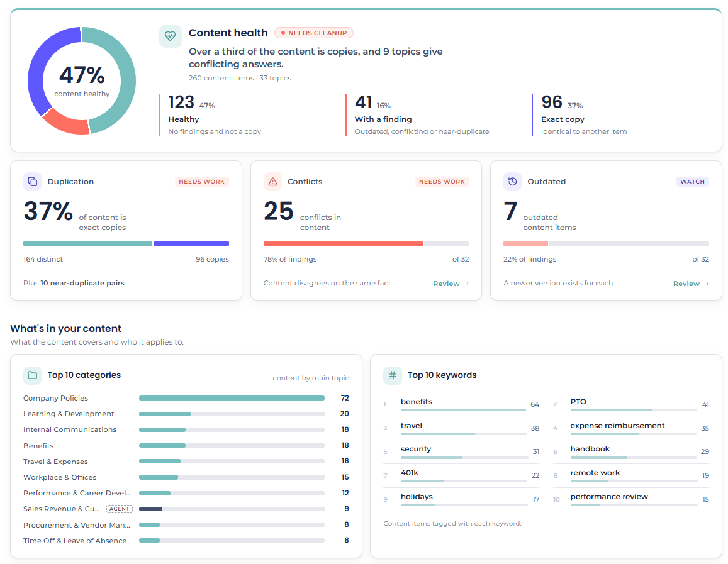Click the 260 content items · 33 topics text
Screen dimensions: 728x564
pos(240,78)
